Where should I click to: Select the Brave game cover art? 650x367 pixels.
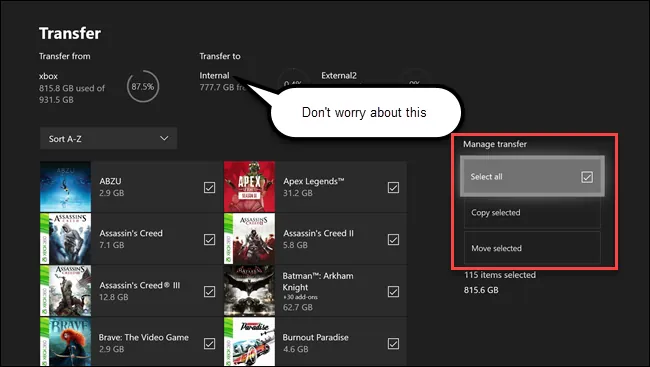65,342
